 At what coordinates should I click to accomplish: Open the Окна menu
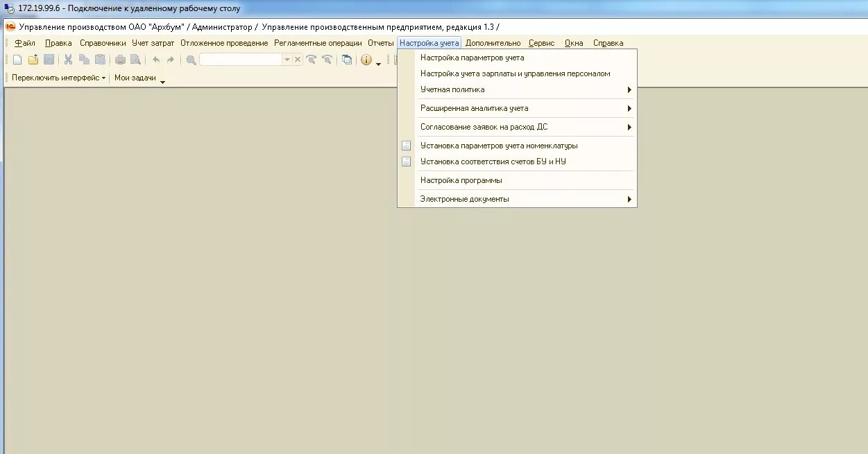point(574,43)
